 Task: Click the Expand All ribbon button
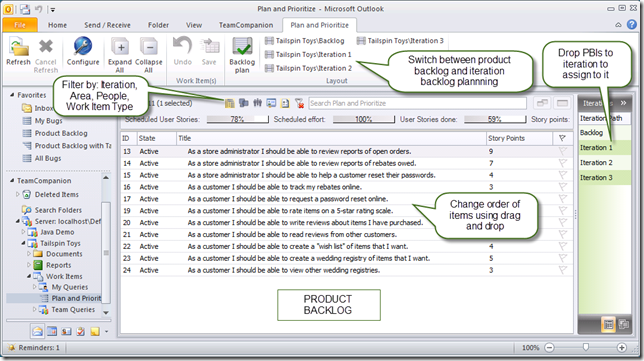coord(120,55)
